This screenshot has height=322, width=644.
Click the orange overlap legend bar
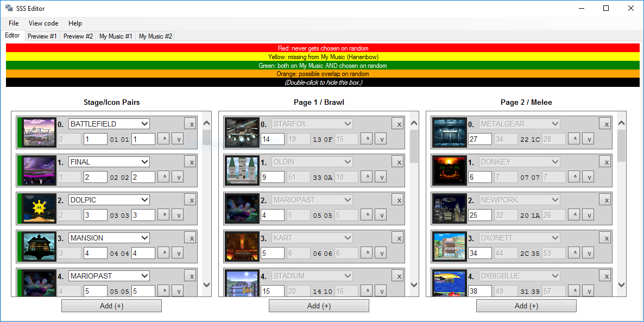point(323,74)
